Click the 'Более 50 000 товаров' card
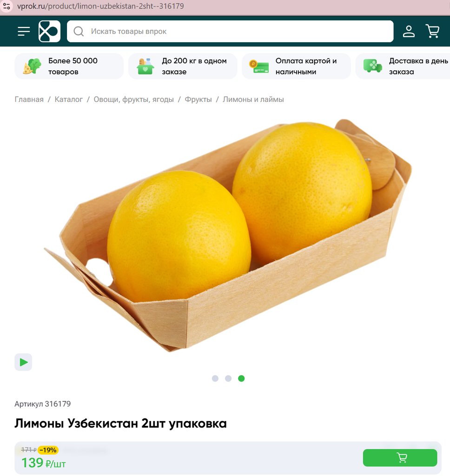450x476 pixels. click(x=69, y=66)
